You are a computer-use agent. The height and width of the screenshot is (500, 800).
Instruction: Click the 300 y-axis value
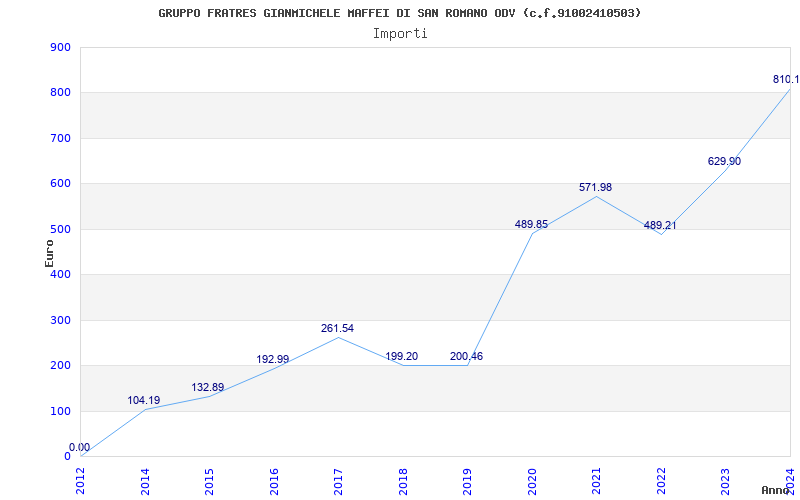pos(61,320)
